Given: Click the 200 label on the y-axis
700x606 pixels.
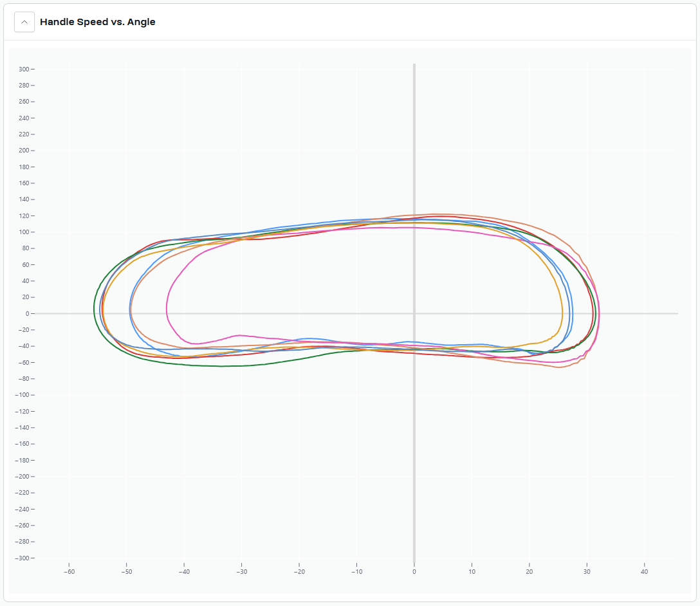Looking at the screenshot, I should 23,151.
